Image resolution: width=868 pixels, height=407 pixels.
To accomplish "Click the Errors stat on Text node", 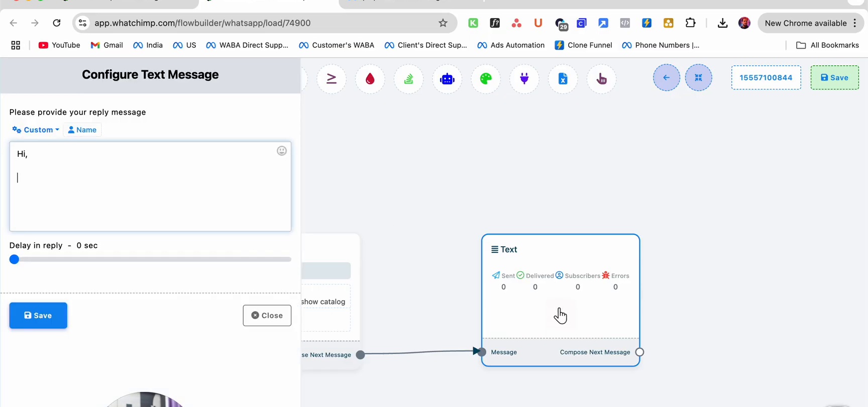I will point(615,276).
